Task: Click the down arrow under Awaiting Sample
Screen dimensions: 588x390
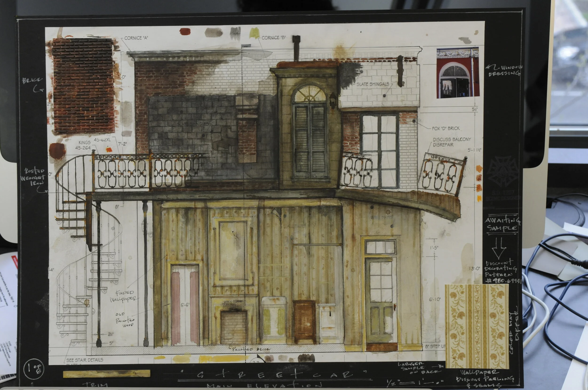Action: point(499,249)
